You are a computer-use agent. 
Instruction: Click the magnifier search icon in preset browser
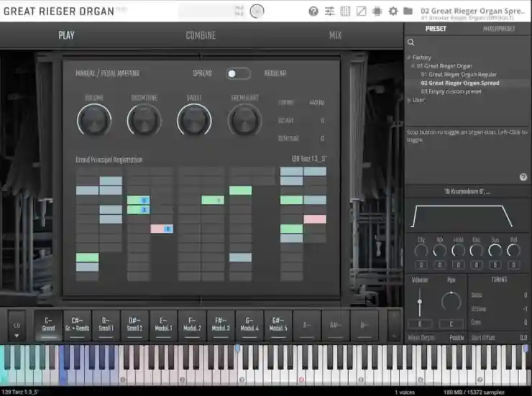411,42
